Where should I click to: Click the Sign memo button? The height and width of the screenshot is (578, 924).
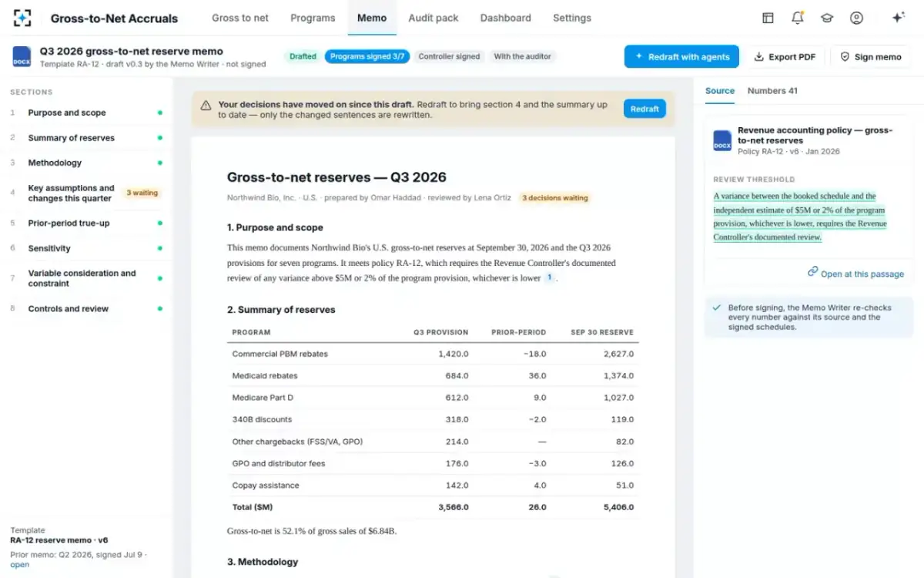pos(870,57)
